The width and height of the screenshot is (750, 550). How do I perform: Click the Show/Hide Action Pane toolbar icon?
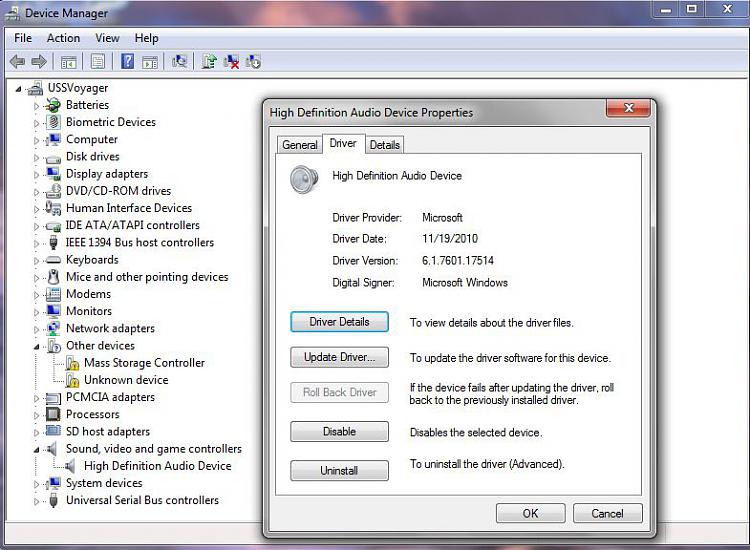coord(150,62)
